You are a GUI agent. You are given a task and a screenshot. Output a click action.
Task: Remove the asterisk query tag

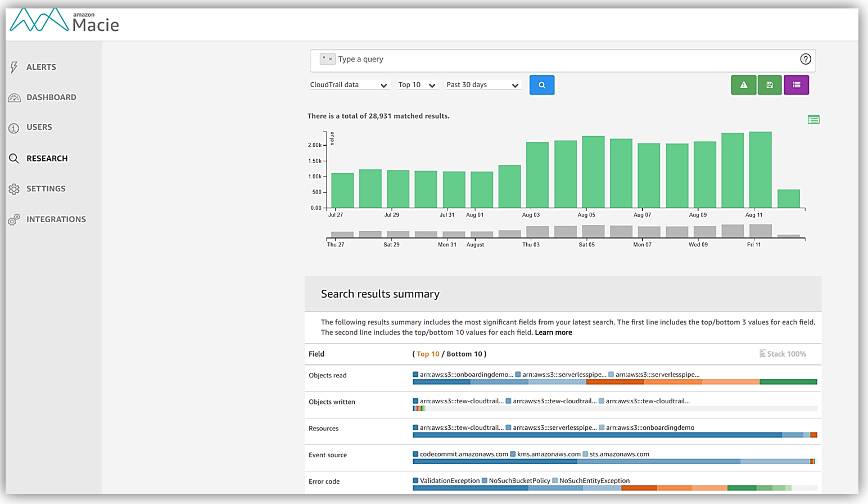331,59
